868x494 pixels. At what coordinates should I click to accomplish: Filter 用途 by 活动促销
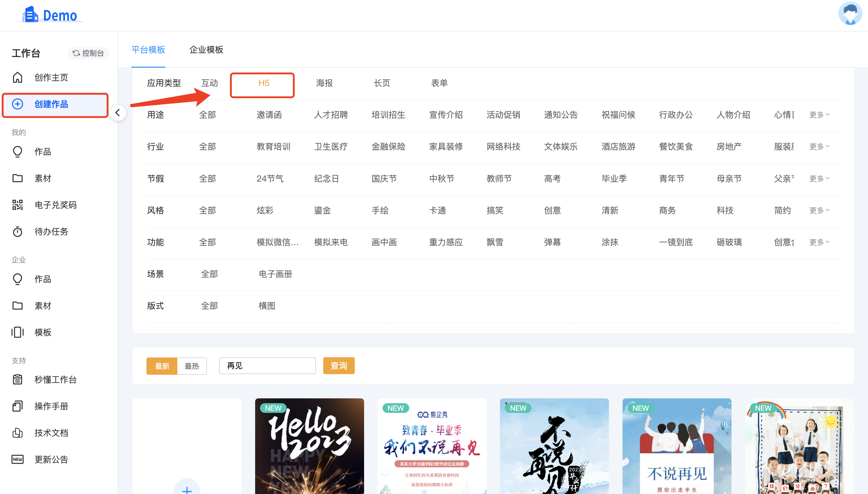pos(503,115)
